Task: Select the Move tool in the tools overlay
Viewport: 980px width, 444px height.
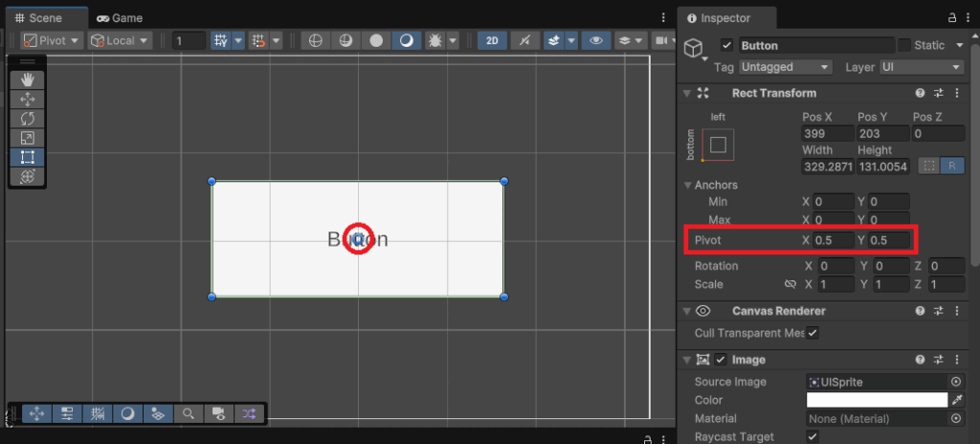Action: click(28, 99)
